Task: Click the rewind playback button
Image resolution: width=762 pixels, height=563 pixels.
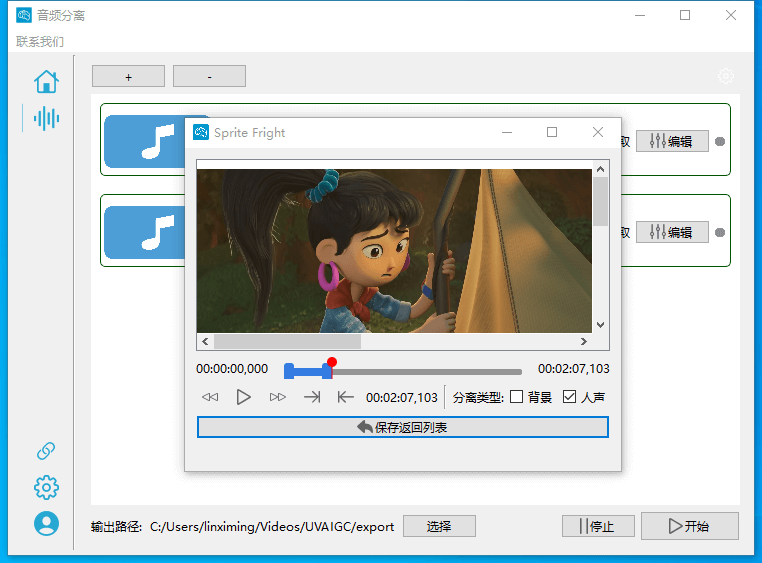Action: 210,397
